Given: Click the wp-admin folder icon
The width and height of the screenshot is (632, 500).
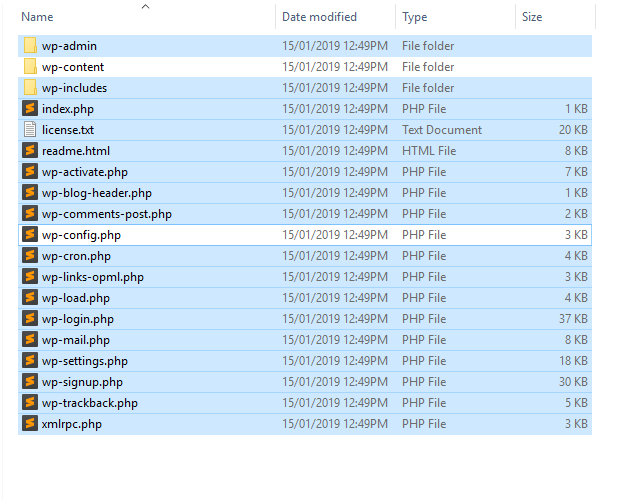Looking at the screenshot, I should pos(30,46).
